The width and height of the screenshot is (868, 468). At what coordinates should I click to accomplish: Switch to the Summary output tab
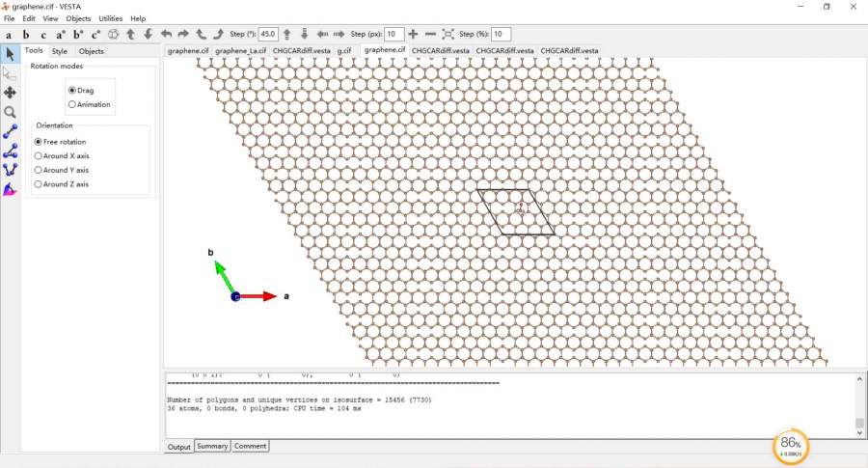(211, 446)
